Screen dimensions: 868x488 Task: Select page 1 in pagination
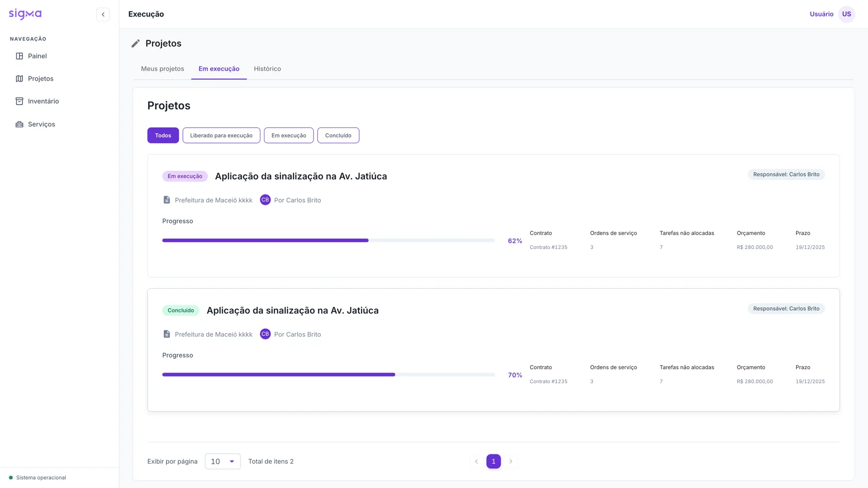coord(493,461)
